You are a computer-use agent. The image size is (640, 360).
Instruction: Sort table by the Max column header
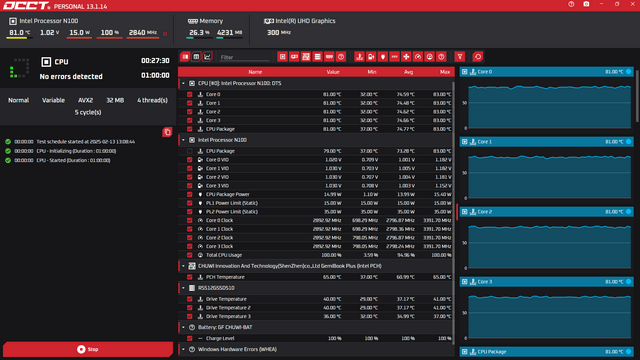point(444,72)
